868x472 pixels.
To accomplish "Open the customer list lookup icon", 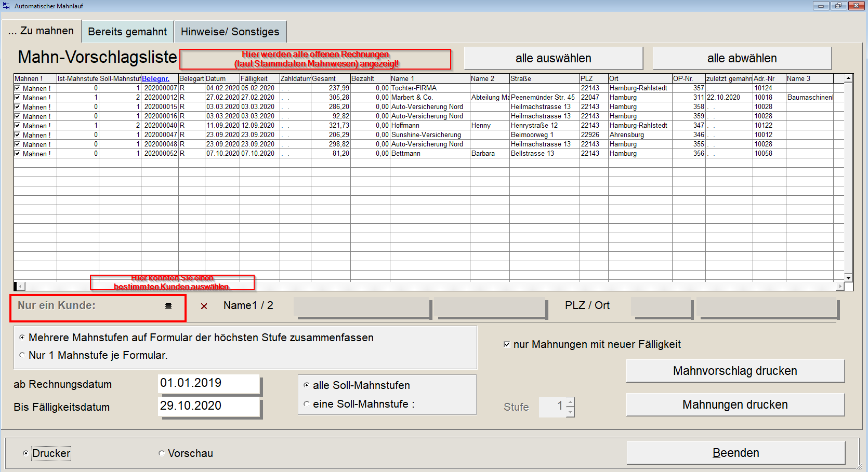I will point(168,306).
